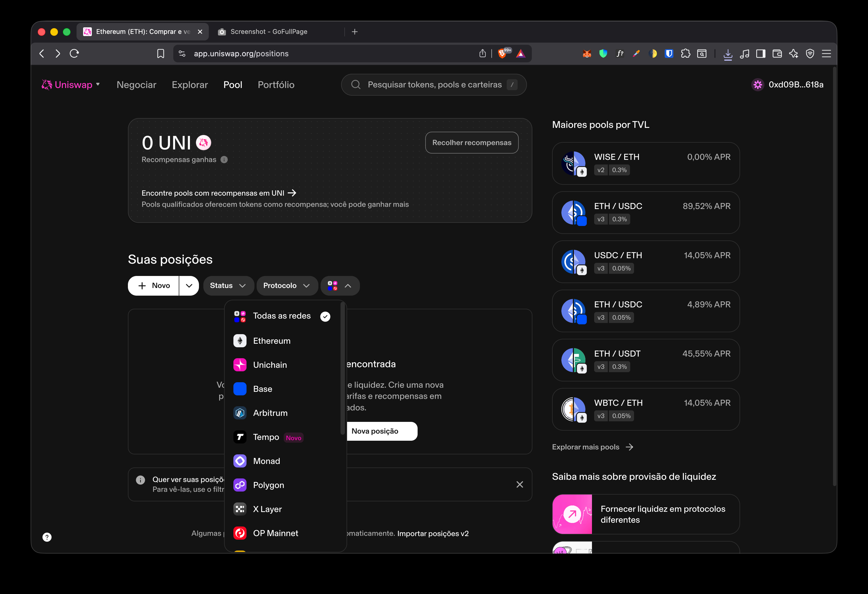Open media playlist music icon

click(x=744, y=54)
